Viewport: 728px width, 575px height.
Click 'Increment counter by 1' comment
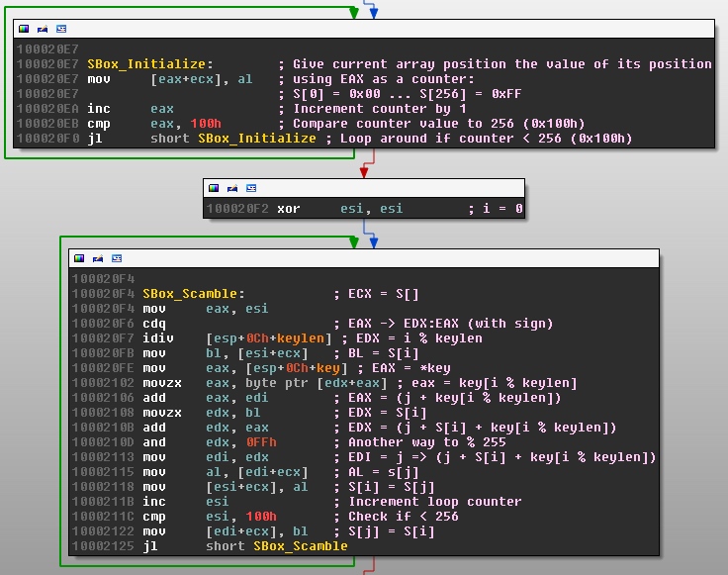click(x=379, y=109)
